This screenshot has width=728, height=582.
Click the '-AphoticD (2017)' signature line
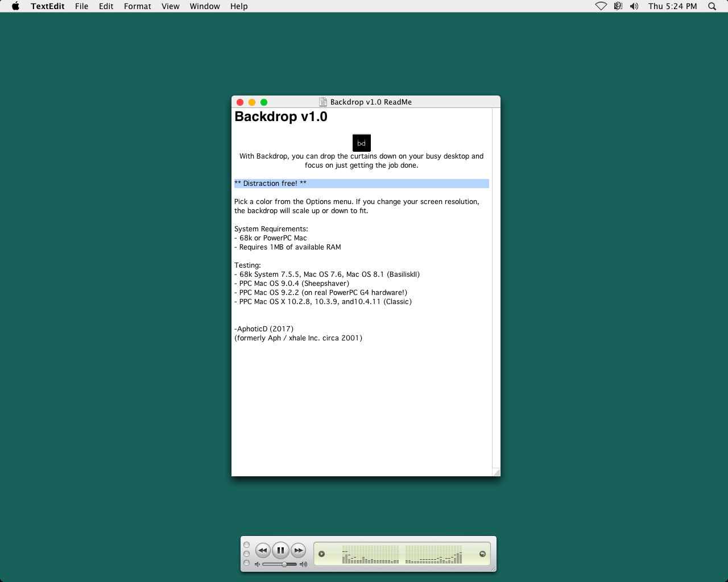[x=264, y=329]
